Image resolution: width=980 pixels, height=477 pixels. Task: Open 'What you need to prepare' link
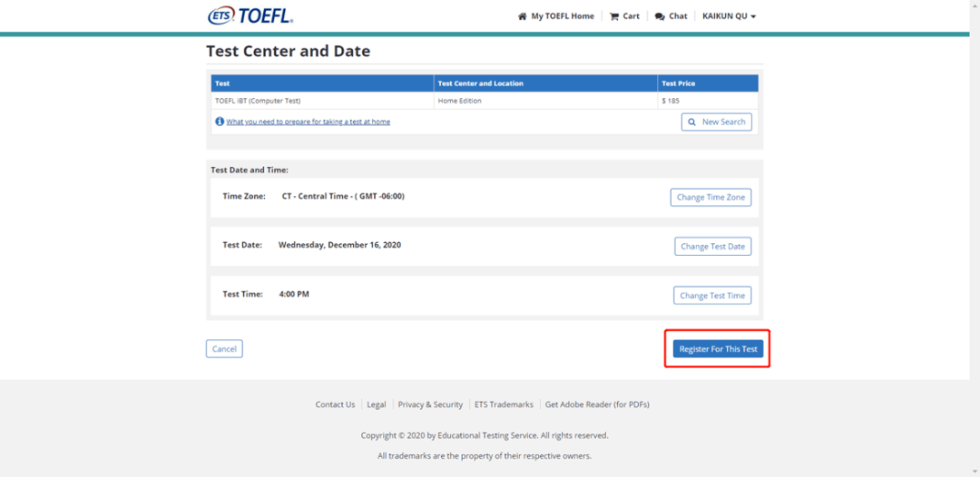[x=309, y=122]
